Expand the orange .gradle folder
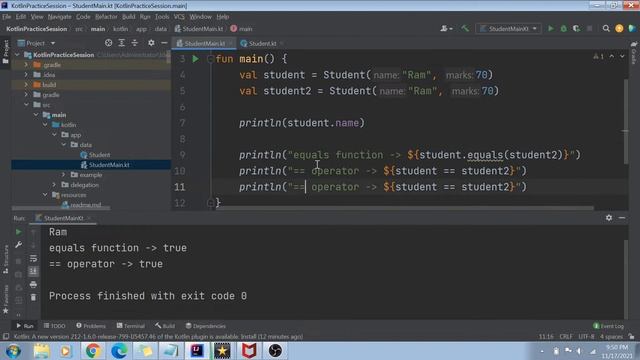This screenshot has height=360, width=640. [27, 65]
